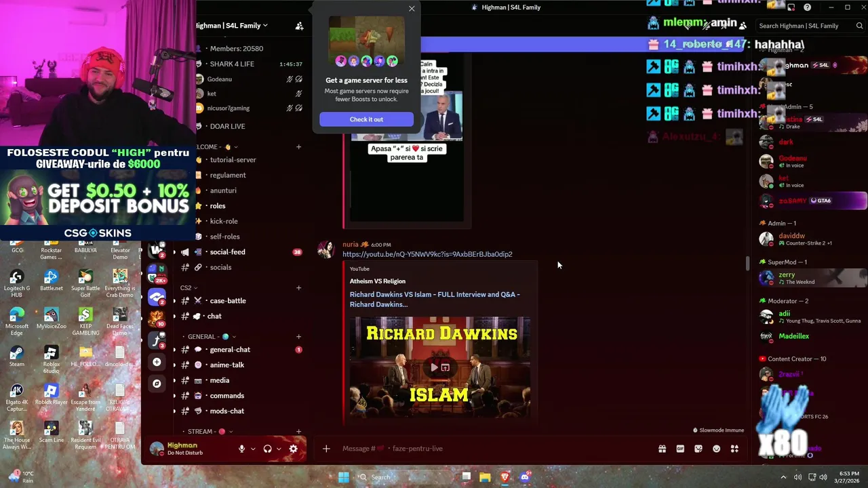Open the Windows Start menu

pos(344,477)
